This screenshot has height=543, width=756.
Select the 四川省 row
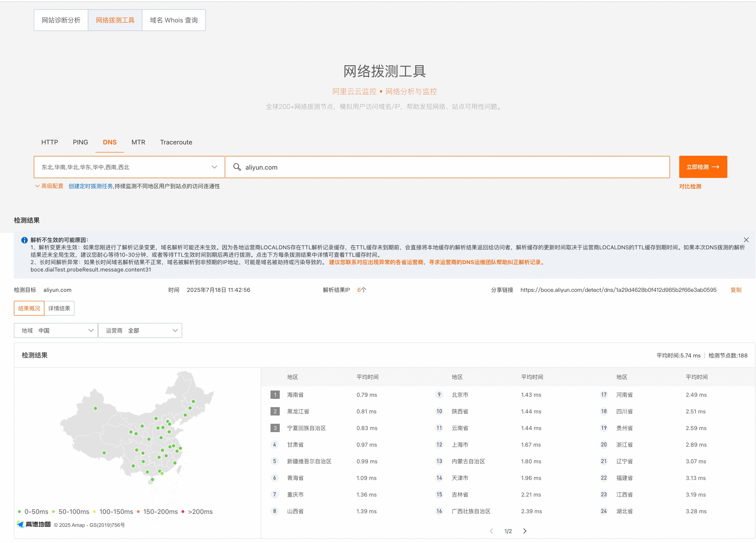(x=673, y=412)
